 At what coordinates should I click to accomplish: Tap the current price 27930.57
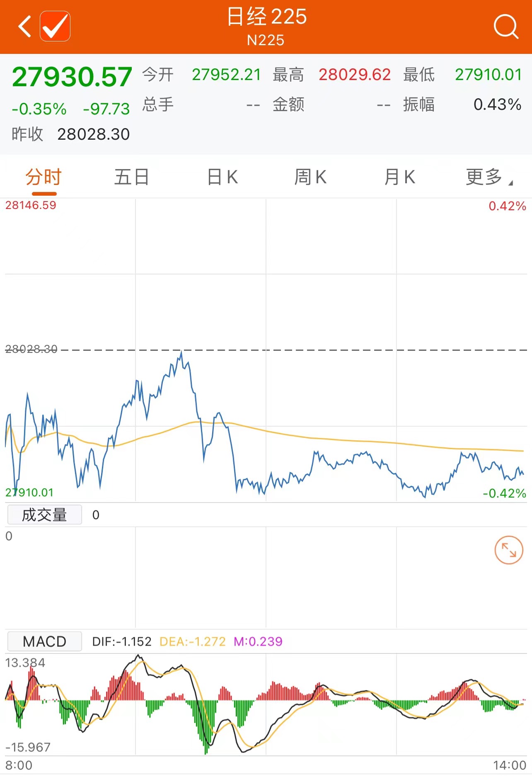point(72,77)
